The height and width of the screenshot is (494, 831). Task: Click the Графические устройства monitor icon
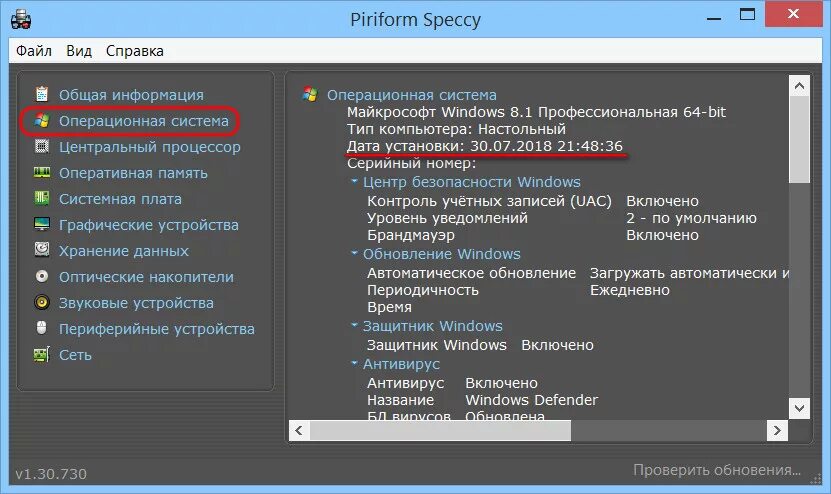(x=42, y=224)
